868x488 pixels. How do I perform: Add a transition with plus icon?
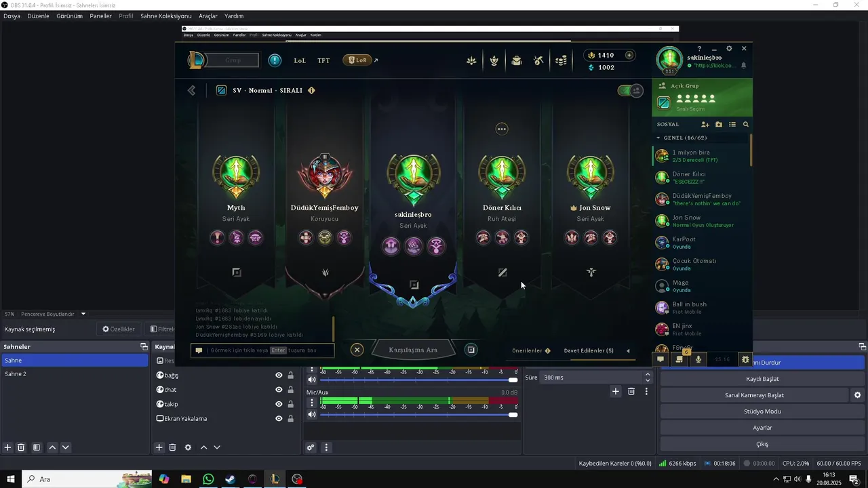pos(616,391)
